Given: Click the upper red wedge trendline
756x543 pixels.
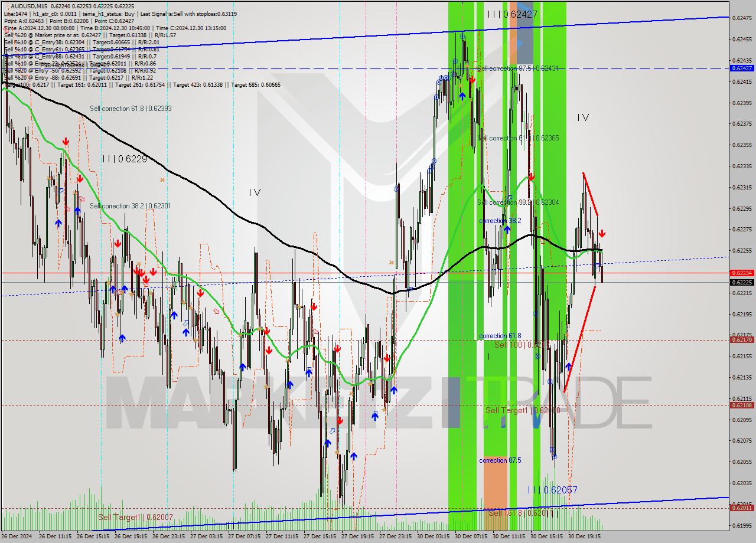Looking at the screenshot, I should click(590, 194).
